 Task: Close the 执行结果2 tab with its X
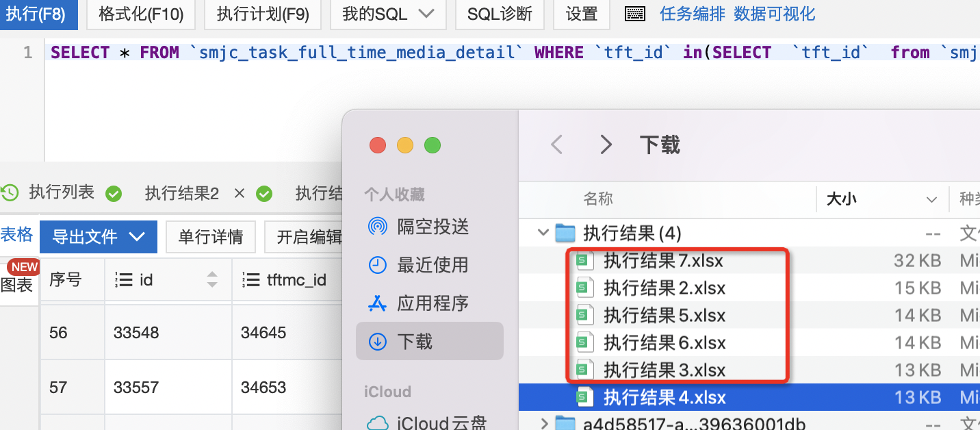click(x=239, y=194)
